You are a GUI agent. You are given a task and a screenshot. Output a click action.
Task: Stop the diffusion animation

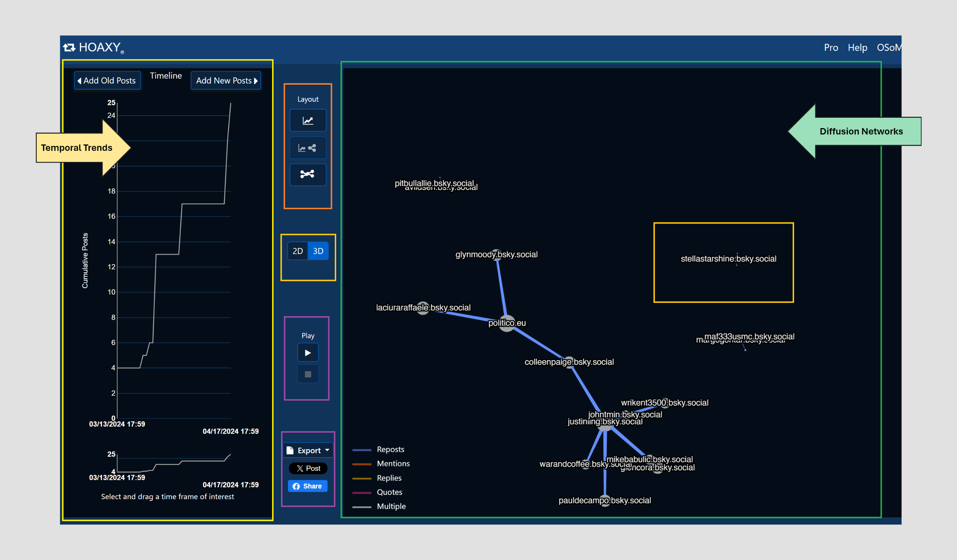[308, 374]
